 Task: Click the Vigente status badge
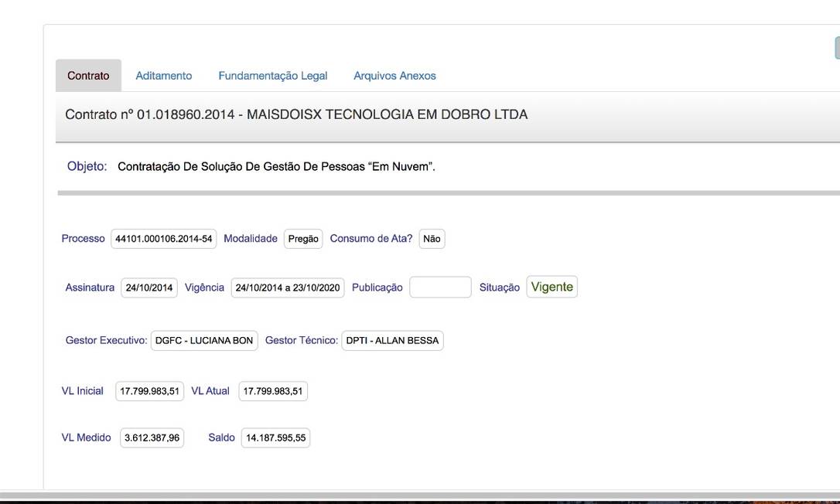551,287
